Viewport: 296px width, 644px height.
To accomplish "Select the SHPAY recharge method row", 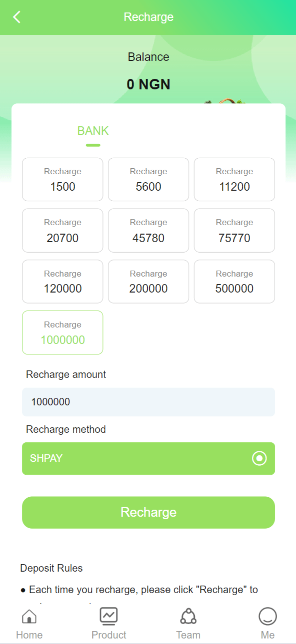I will pyautogui.click(x=148, y=458).
